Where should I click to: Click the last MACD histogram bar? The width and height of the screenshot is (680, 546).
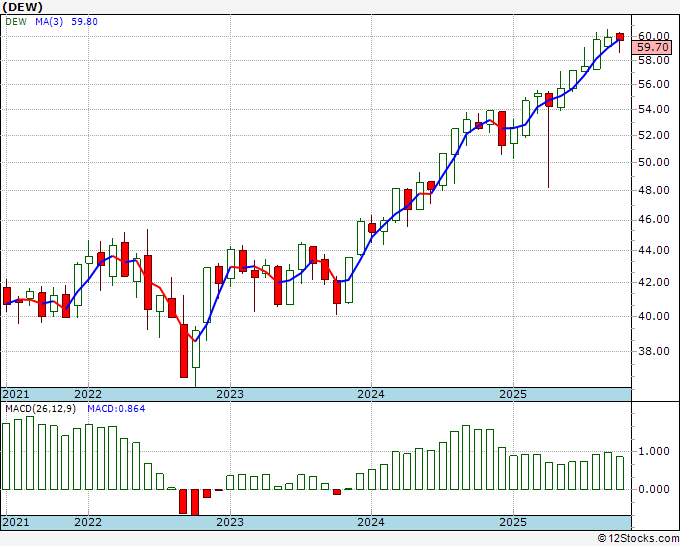tap(620, 473)
